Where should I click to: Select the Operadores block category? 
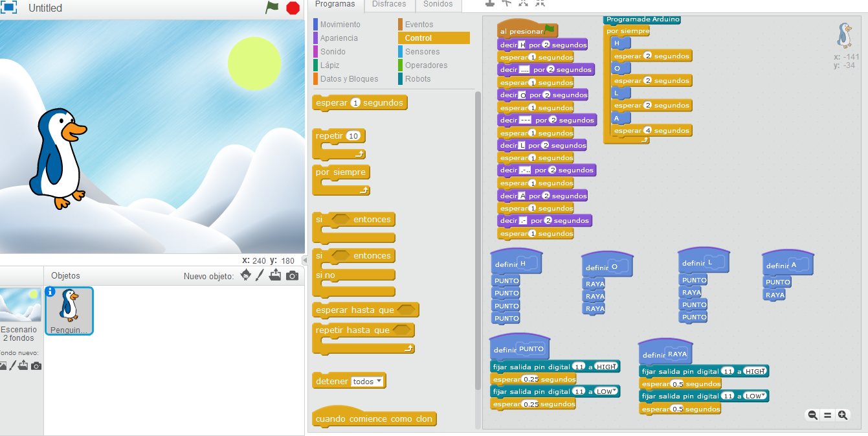coord(425,65)
